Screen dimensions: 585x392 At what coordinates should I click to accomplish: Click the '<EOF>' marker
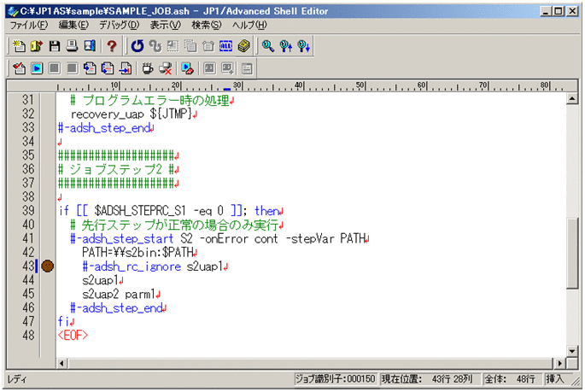click(x=73, y=336)
